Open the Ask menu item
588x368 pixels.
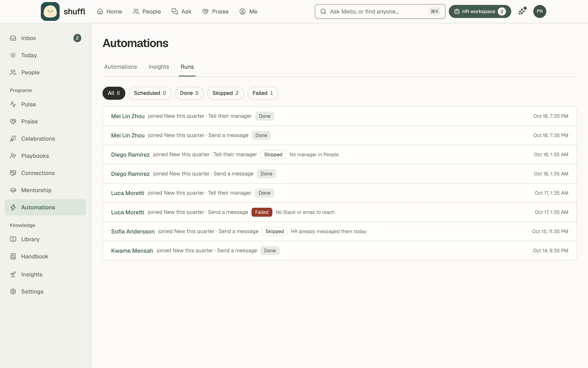[x=182, y=11]
